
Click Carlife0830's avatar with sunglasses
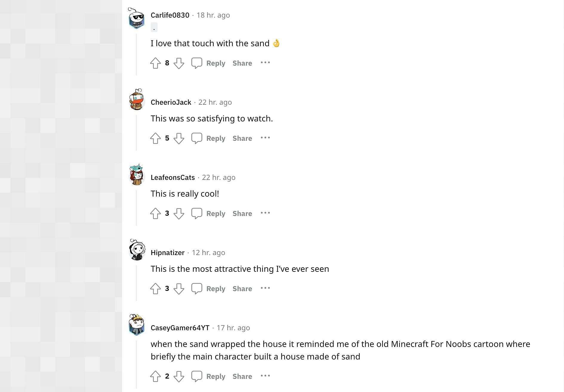(137, 18)
